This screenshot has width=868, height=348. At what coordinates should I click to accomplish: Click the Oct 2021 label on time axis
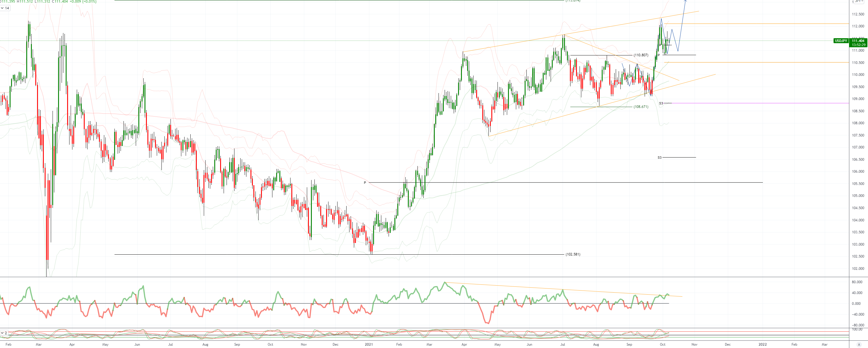662,344
